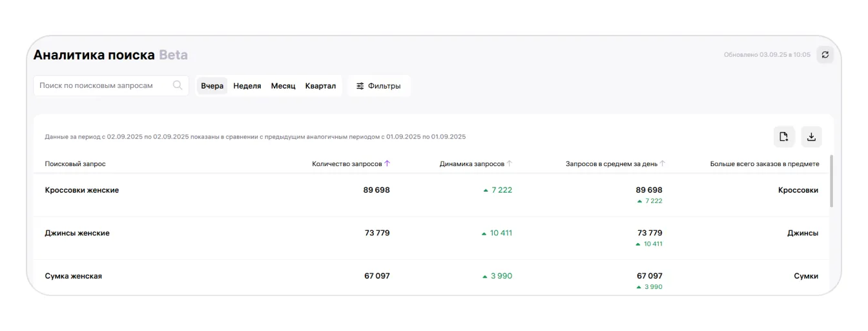Select the Вчера period tab

[x=212, y=86]
